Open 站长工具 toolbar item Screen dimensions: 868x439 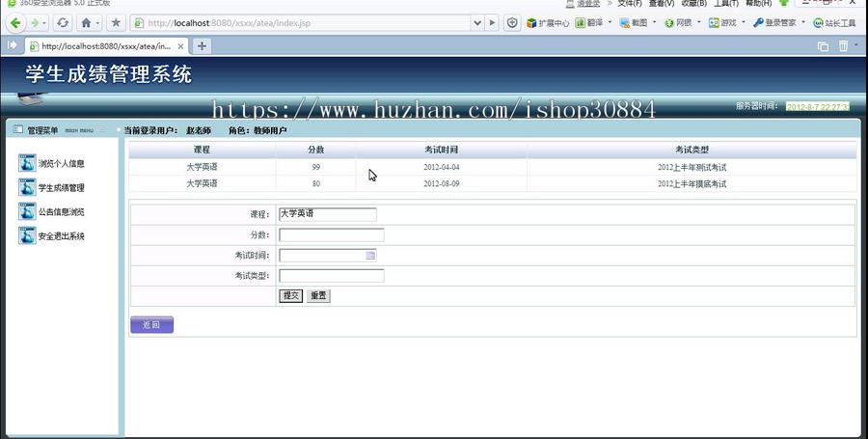(x=834, y=23)
